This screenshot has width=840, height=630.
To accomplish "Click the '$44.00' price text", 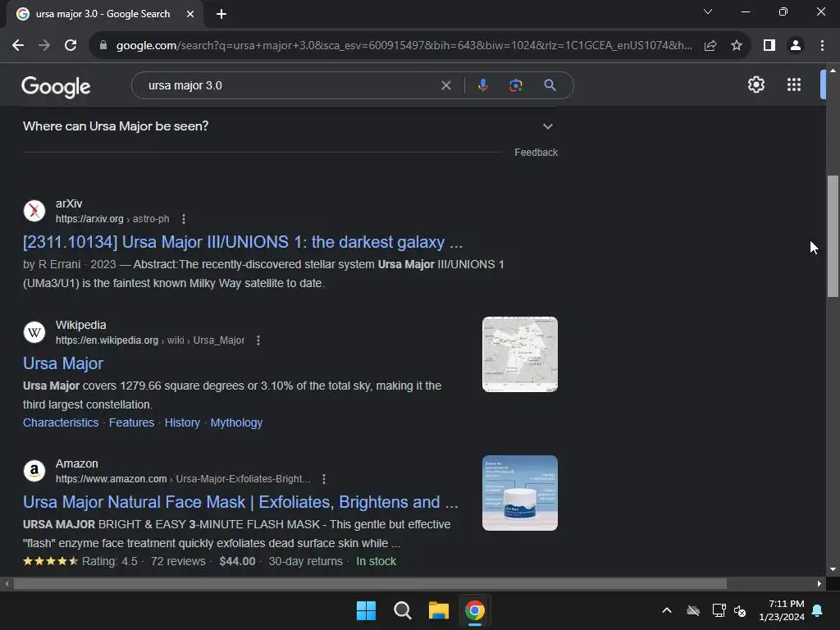I will coord(237,561).
